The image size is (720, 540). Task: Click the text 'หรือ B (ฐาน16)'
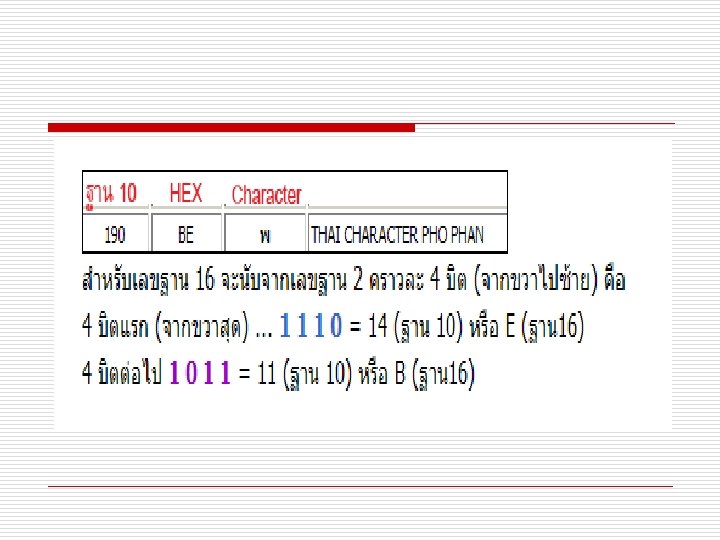[x=416, y=373]
